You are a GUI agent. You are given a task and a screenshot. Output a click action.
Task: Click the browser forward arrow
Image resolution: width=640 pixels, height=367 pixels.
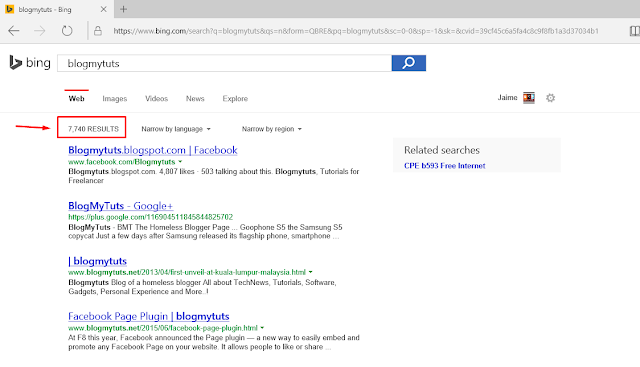coord(40,31)
